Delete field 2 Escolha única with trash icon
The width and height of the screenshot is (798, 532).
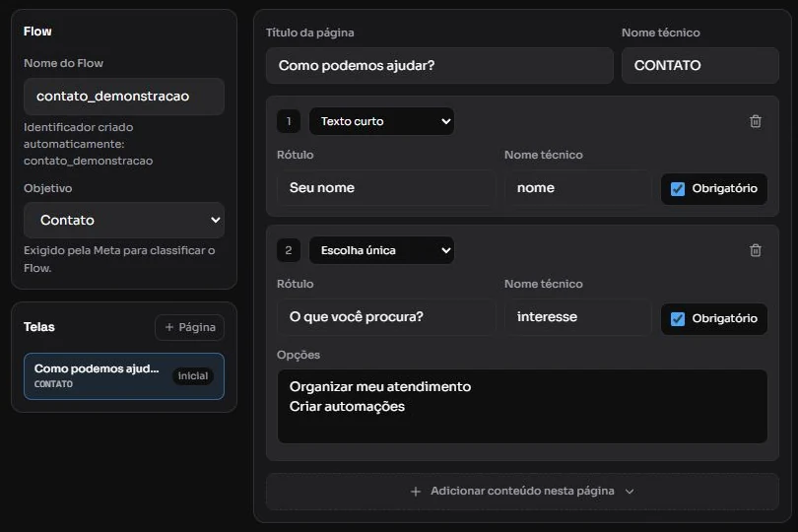coord(756,250)
